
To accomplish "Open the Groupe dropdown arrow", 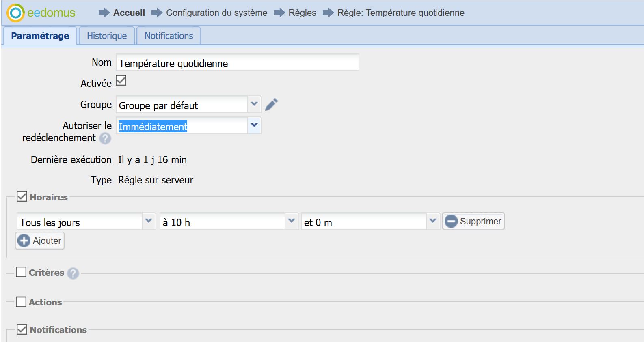I will pyautogui.click(x=254, y=104).
